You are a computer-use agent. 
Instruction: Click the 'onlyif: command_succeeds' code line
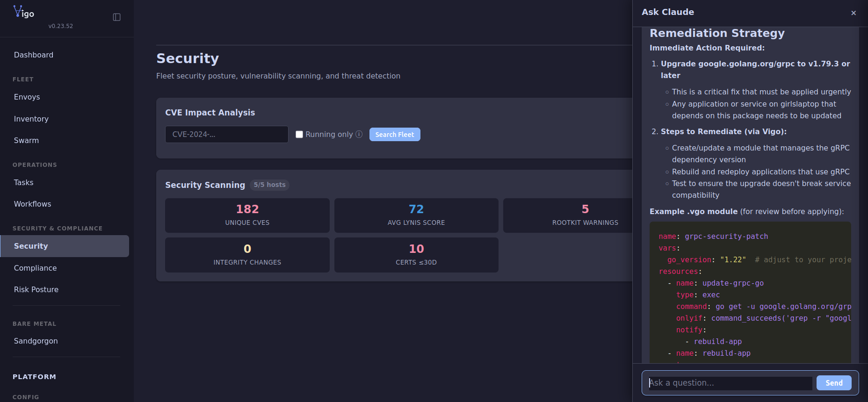click(763, 318)
